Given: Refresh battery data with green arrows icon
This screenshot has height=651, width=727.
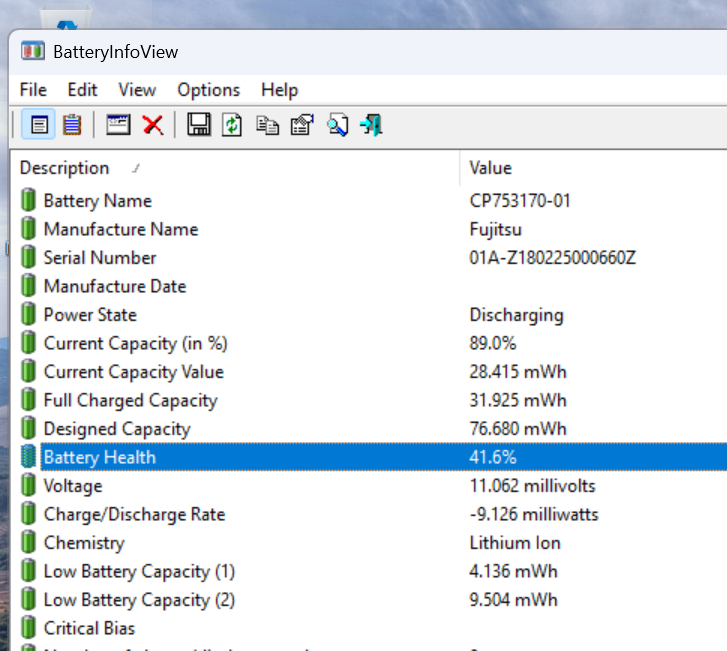Looking at the screenshot, I should pos(232,125).
